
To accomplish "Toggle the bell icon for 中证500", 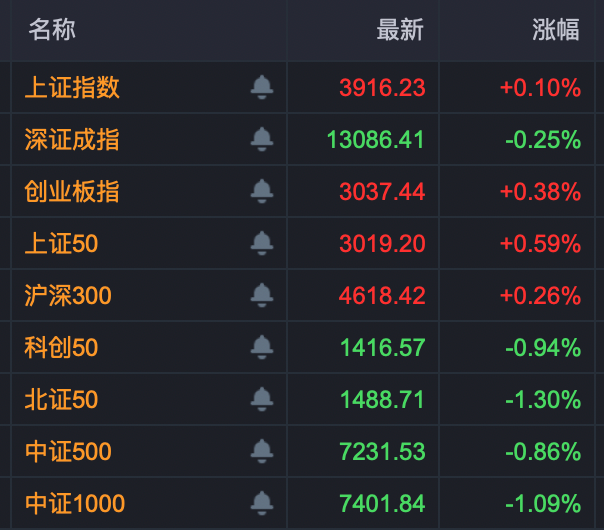I will tap(262, 451).
